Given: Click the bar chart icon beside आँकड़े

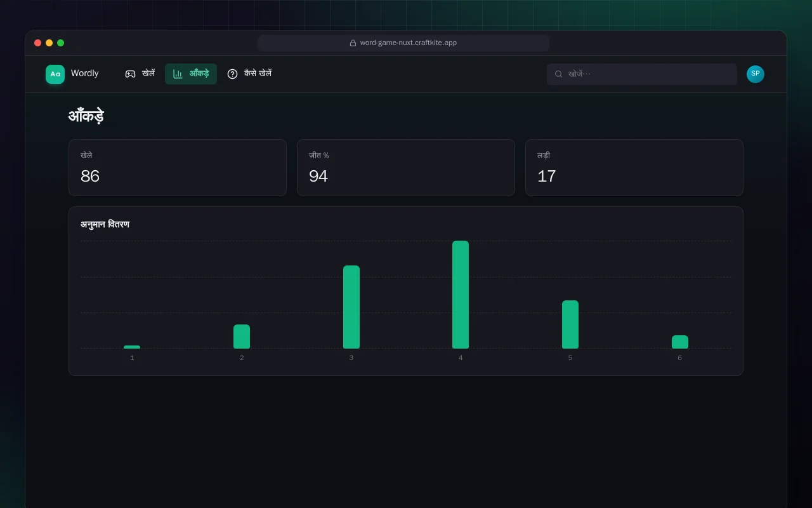Looking at the screenshot, I should (178, 74).
